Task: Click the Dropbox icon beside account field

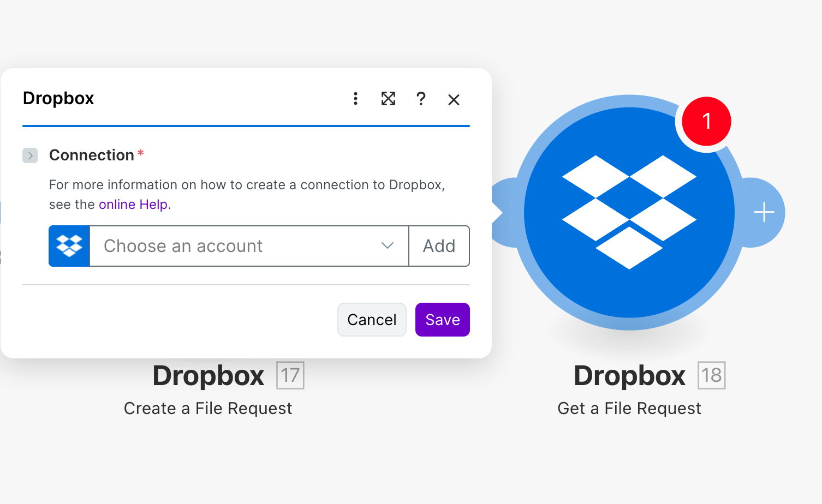Action: coord(69,246)
